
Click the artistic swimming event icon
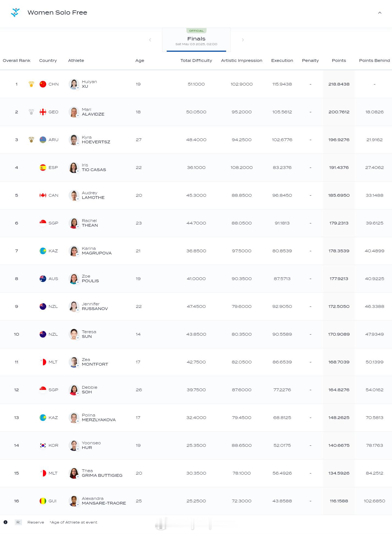click(15, 13)
